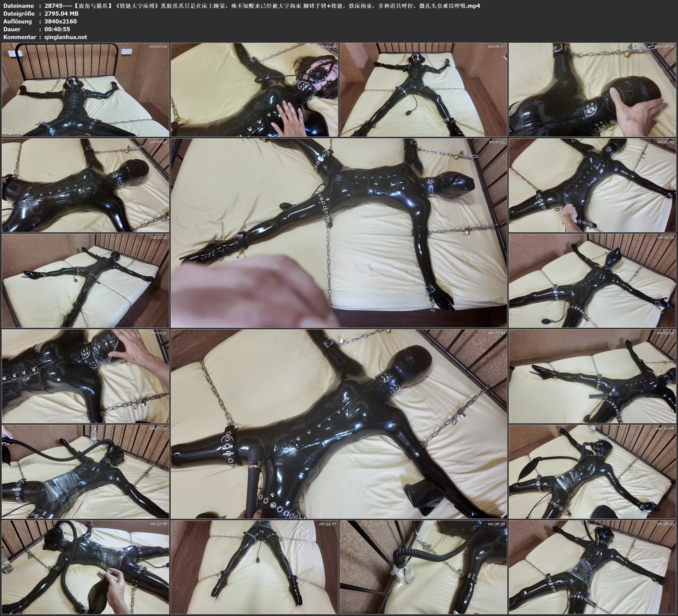Click the thumbnail timestamped 00:02:09

pyautogui.click(x=85, y=89)
